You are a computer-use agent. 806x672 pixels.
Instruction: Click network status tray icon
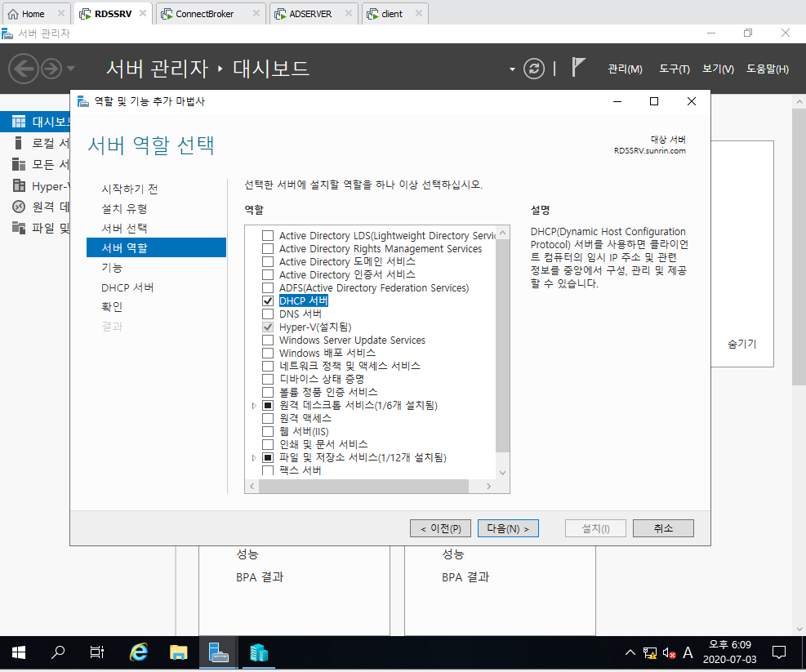650,653
